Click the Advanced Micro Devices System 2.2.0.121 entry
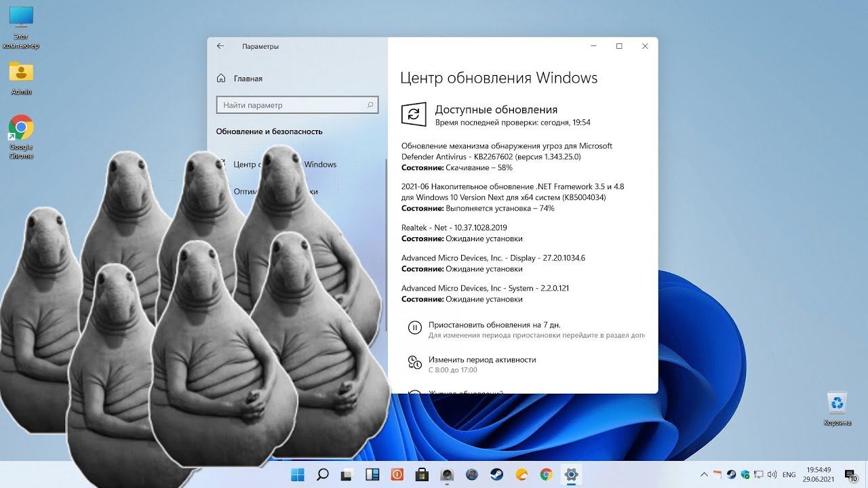Image resolution: width=868 pixels, height=488 pixels. coord(485,288)
